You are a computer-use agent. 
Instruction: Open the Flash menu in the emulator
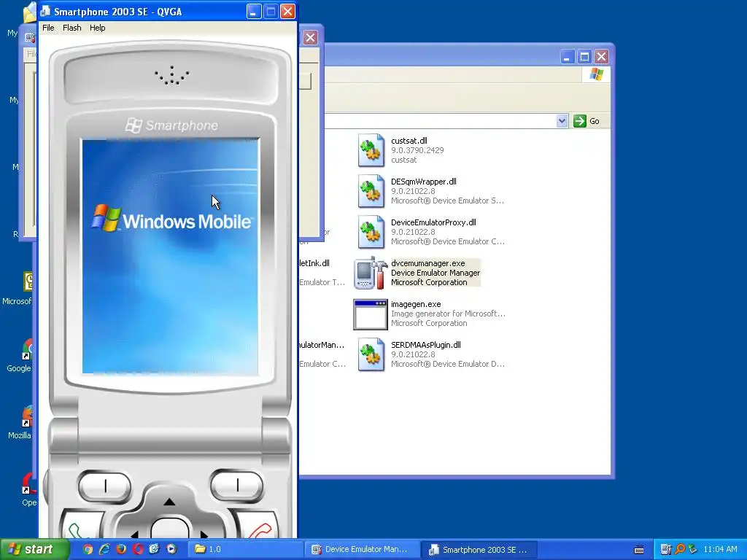(x=72, y=28)
